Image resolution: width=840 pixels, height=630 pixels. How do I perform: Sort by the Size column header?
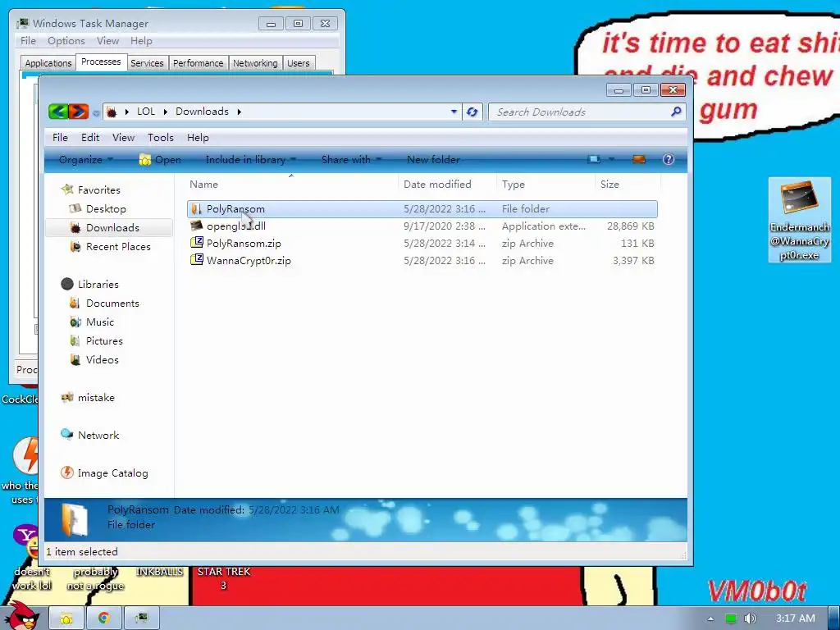[x=628, y=185]
